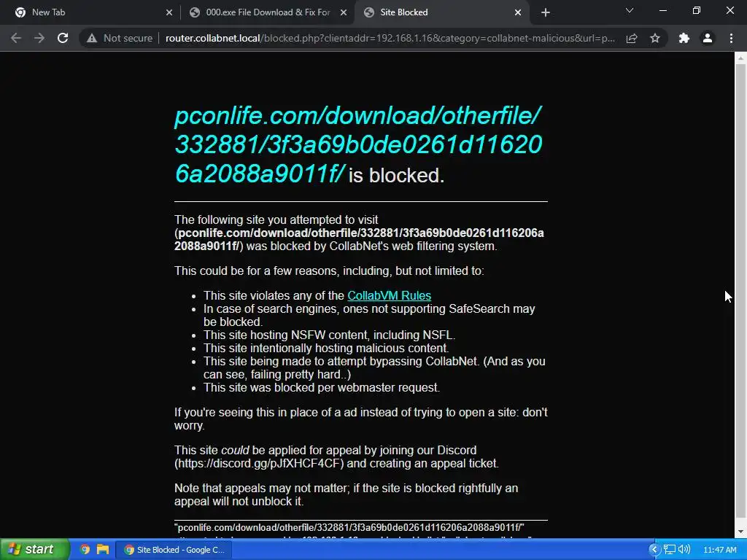This screenshot has height=560, width=747.
Task: Click the quoted pconlife.com URL footer line
Action: [349, 528]
